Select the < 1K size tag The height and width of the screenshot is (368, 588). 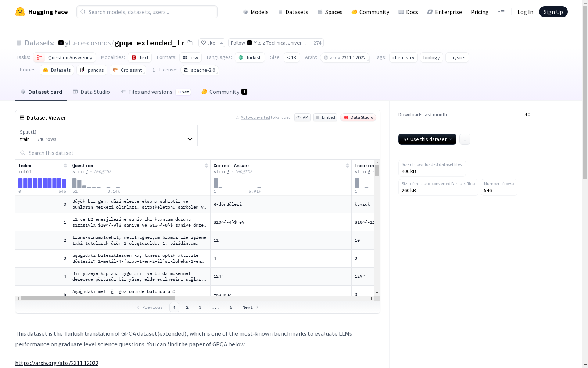pos(292,57)
